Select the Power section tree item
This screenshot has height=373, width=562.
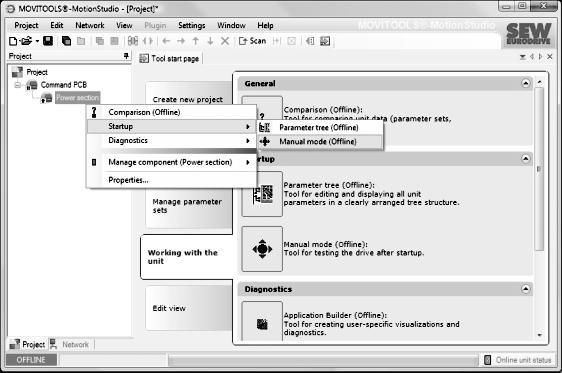click(77, 97)
